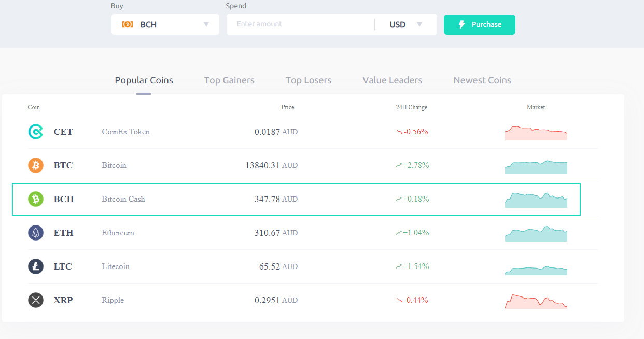Click the lightning bolt icon on Purchase

coord(462,24)
